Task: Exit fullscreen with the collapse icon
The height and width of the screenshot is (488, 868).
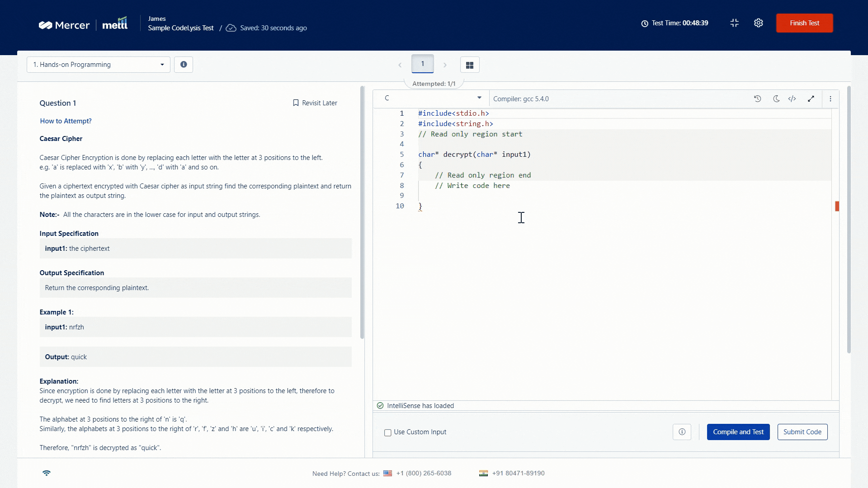Action: click(x=735, y=23)
